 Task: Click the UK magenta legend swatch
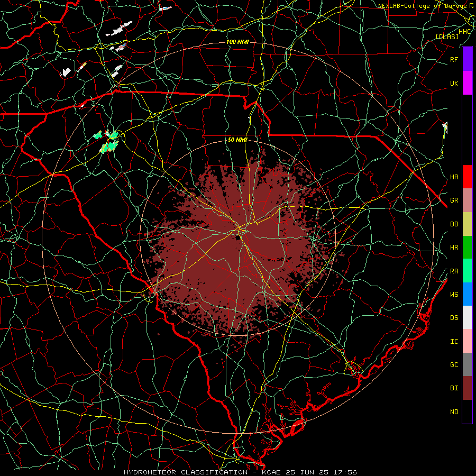[467, 83]
